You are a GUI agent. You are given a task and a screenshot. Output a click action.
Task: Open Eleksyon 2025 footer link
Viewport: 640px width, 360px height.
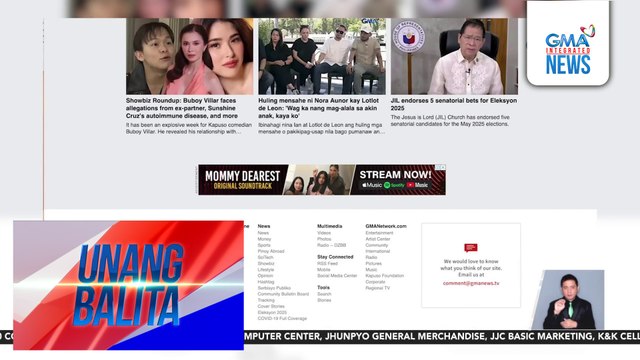click(272, 312)
